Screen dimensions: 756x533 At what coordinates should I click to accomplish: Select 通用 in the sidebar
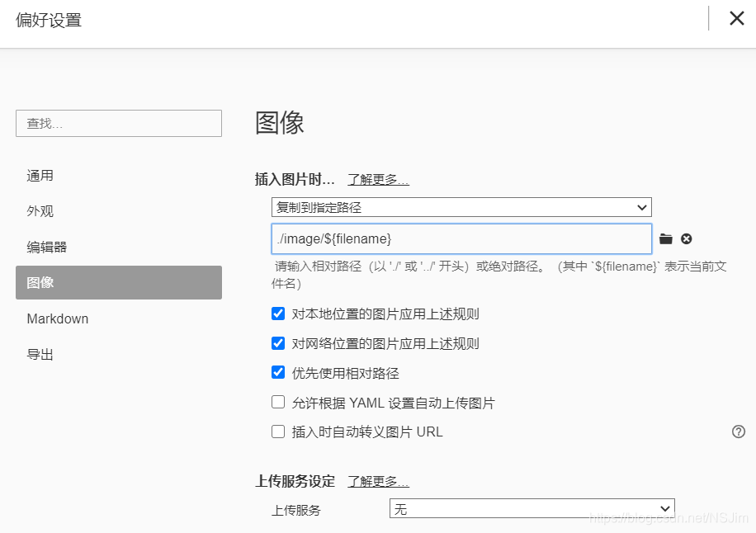(x=119, y=176)
